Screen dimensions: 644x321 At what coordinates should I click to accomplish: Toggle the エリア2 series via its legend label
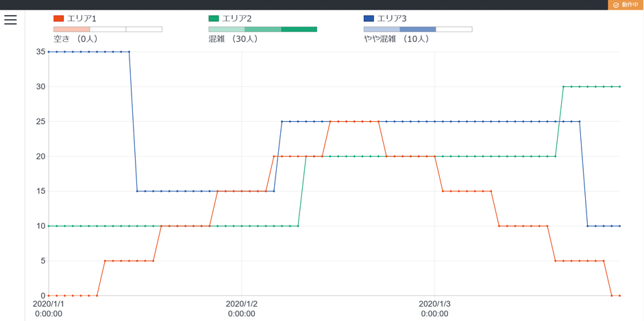click(237, 18)
